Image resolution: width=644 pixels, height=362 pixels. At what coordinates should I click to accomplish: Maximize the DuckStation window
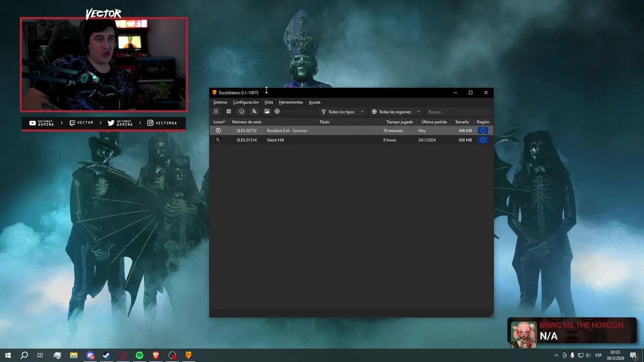pyautogui.click(x=470, y=93)
